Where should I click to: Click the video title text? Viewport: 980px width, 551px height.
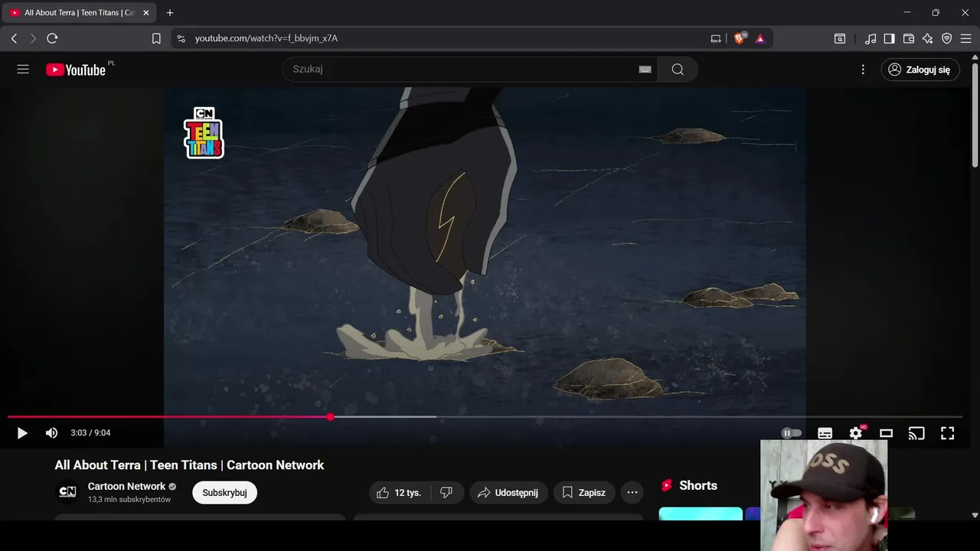(189, 465)
